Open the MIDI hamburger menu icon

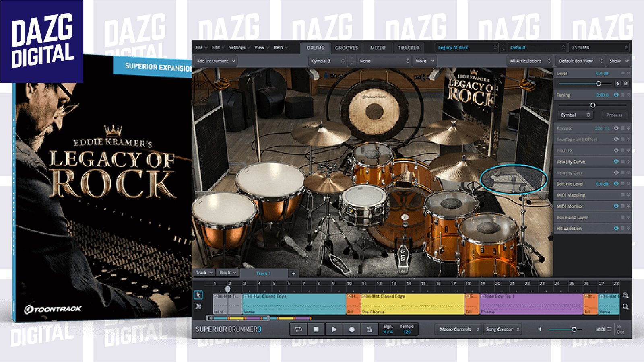609,329
